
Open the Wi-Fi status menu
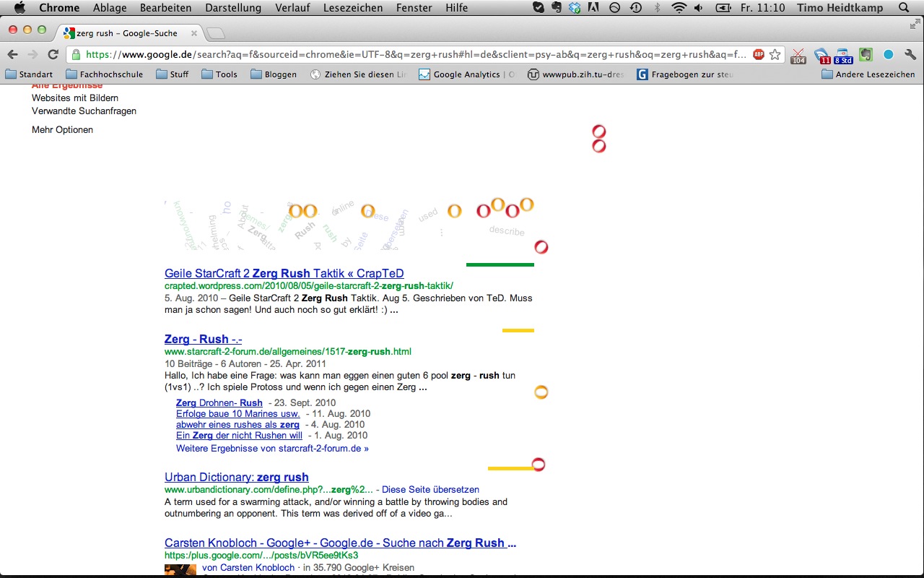679,8
